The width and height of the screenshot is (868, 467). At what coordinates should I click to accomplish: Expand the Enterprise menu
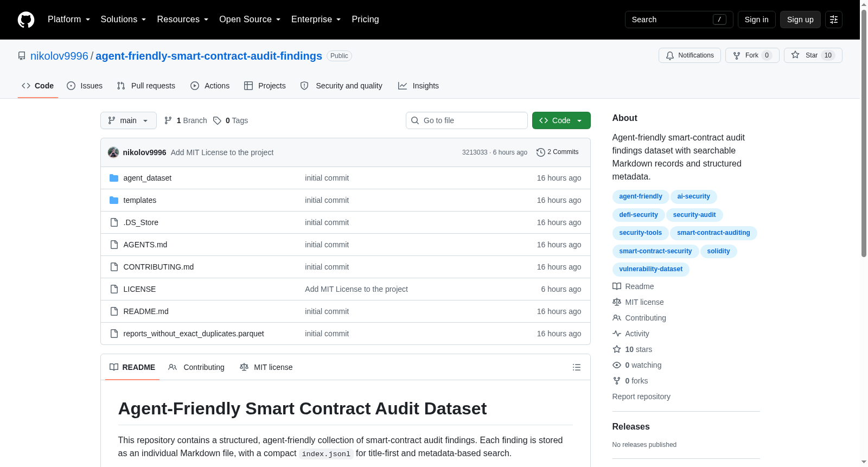(x=316, y=20)
